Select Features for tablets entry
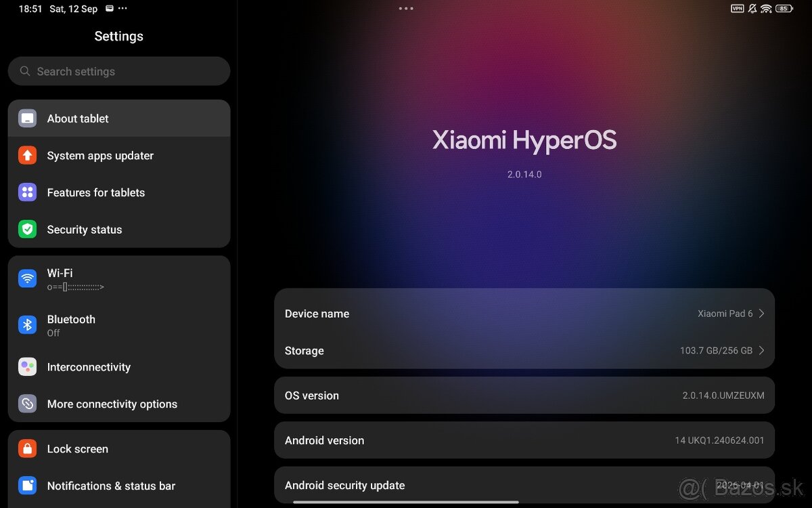 tap(119, 192)
